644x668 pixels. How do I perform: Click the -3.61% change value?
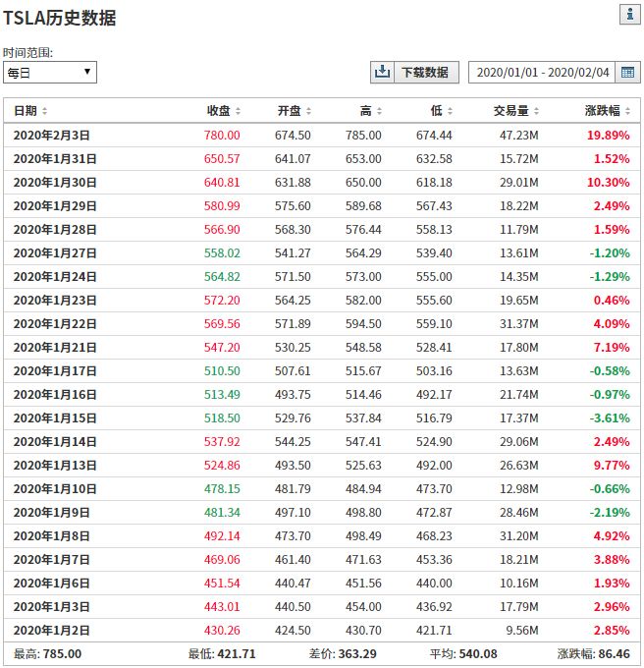click(x=610, y=418)
